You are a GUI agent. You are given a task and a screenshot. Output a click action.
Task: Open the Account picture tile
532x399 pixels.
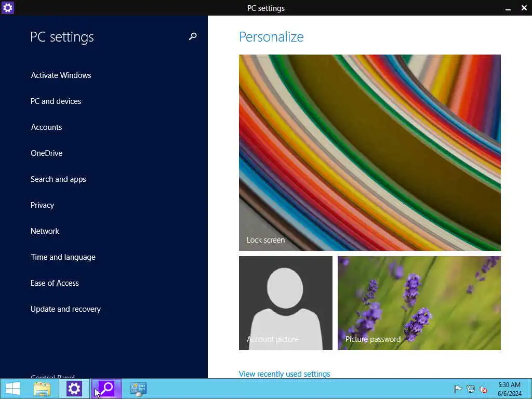click(286, 303)
